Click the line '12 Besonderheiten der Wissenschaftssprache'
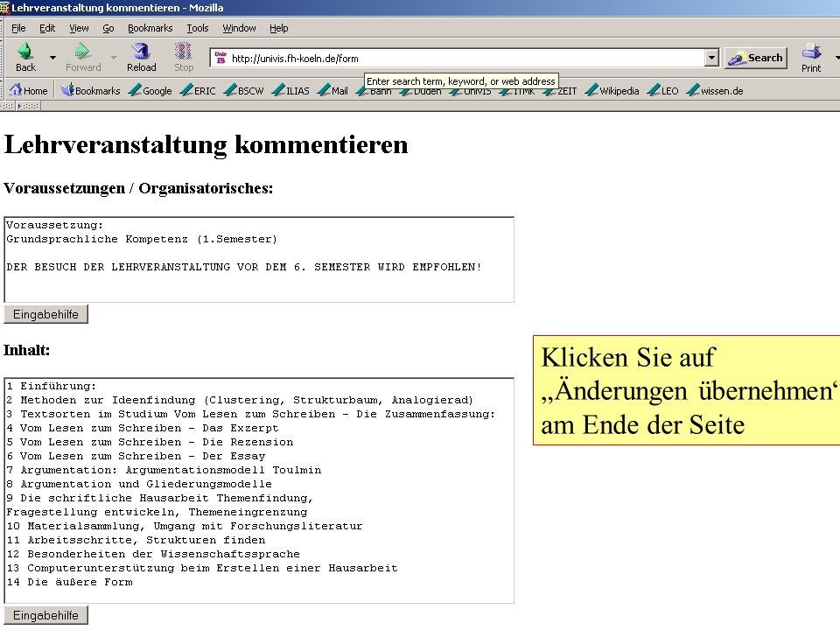This screenshot has height=630, width=840. coord(153,554)
